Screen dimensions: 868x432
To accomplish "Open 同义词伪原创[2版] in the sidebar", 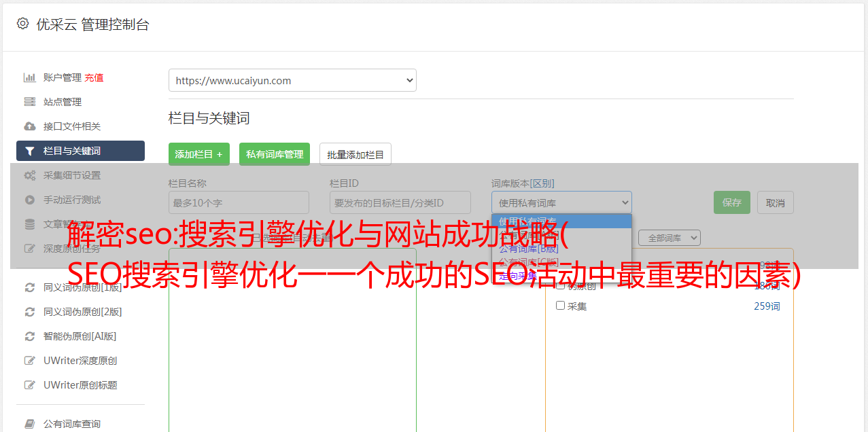I will coord(82,312).
